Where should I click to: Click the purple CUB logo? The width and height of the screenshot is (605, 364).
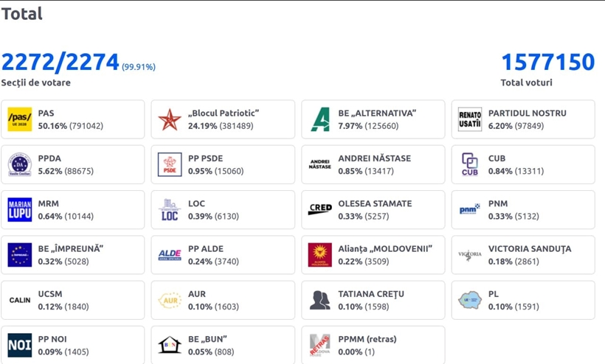470,164
